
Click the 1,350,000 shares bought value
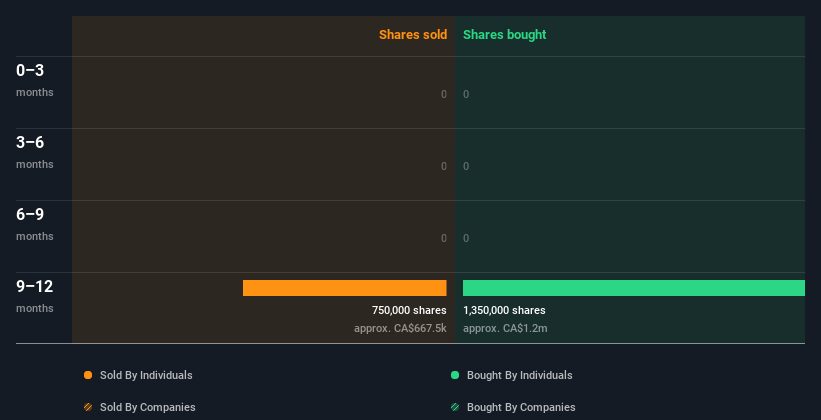(504, 310)
